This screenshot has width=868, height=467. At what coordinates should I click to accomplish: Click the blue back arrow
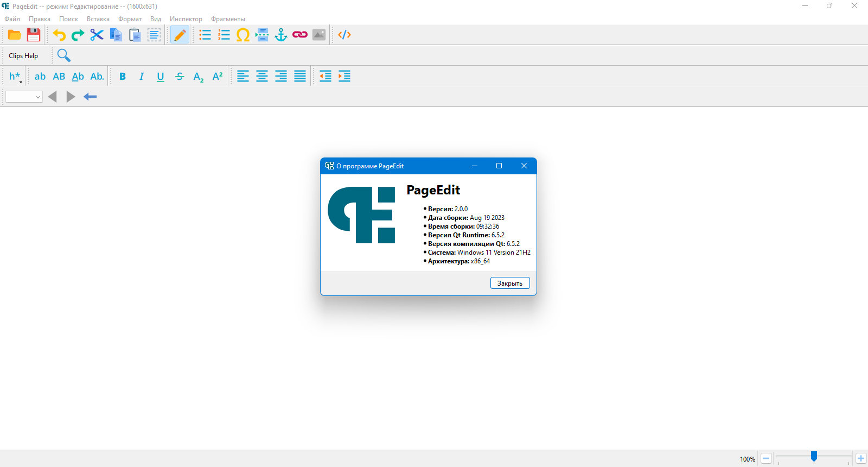(x=90, y=97)
